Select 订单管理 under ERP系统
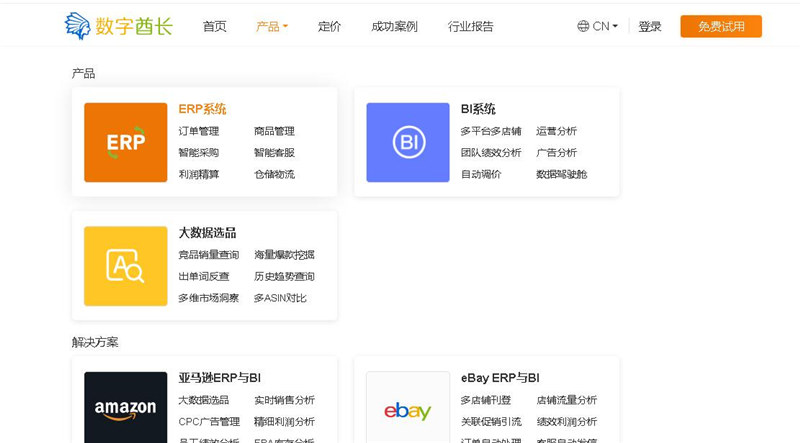 click(198, 131)
